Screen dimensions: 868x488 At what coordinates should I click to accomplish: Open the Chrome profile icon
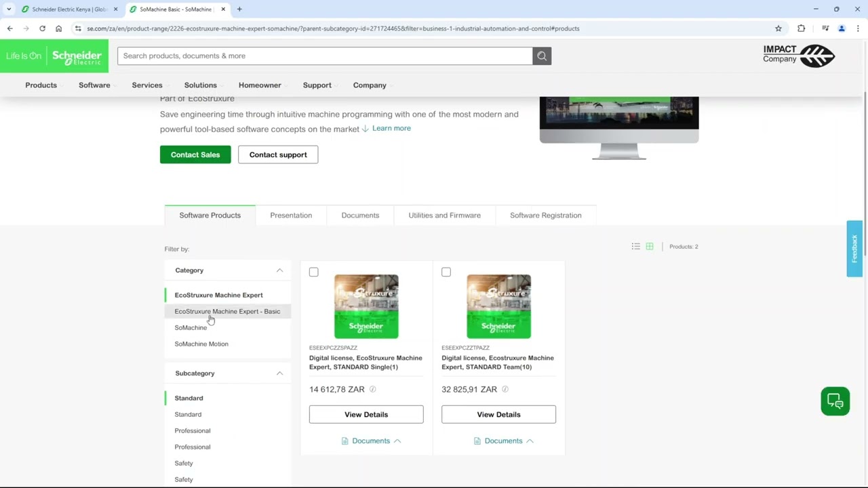pos(842,28)
